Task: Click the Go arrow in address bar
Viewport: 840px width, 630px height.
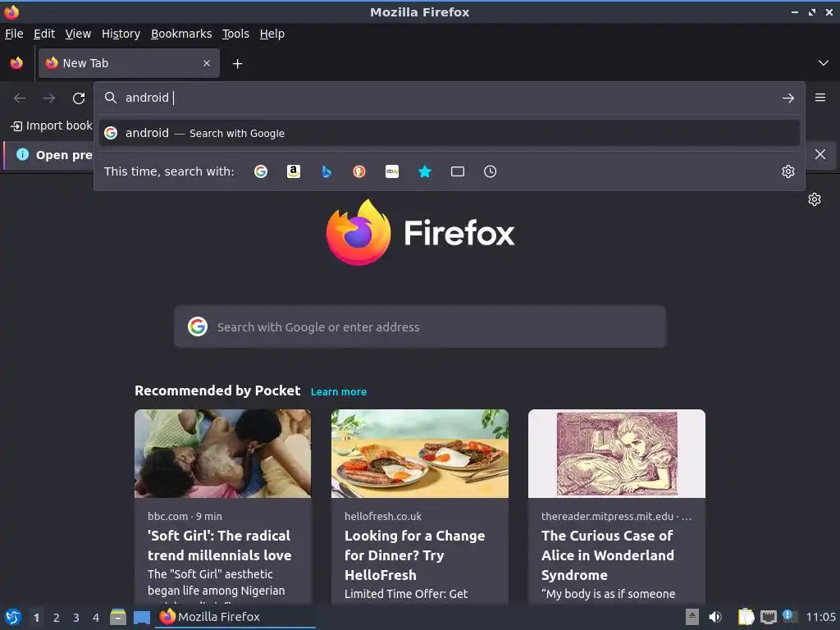Action: coord(788,98)
